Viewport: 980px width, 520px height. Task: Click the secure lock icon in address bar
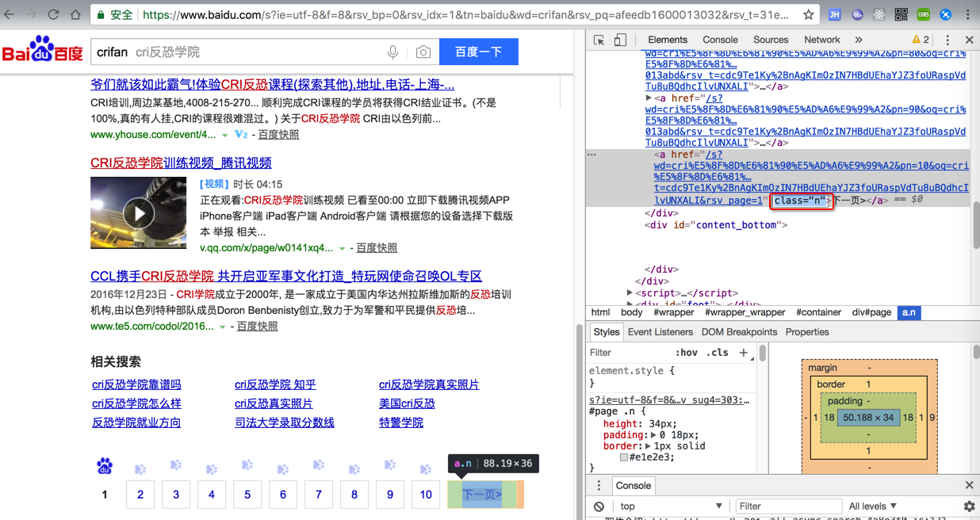tap(100, 14)
